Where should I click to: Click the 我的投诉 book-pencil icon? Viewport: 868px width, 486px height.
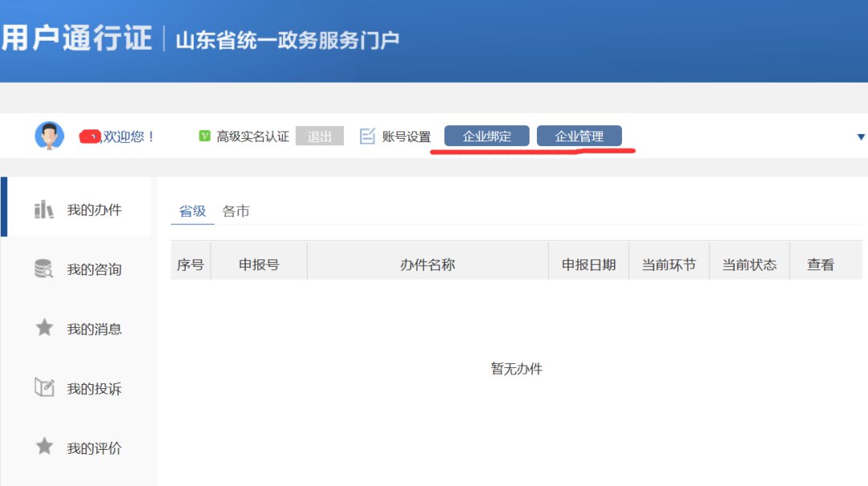pos(44,388)
